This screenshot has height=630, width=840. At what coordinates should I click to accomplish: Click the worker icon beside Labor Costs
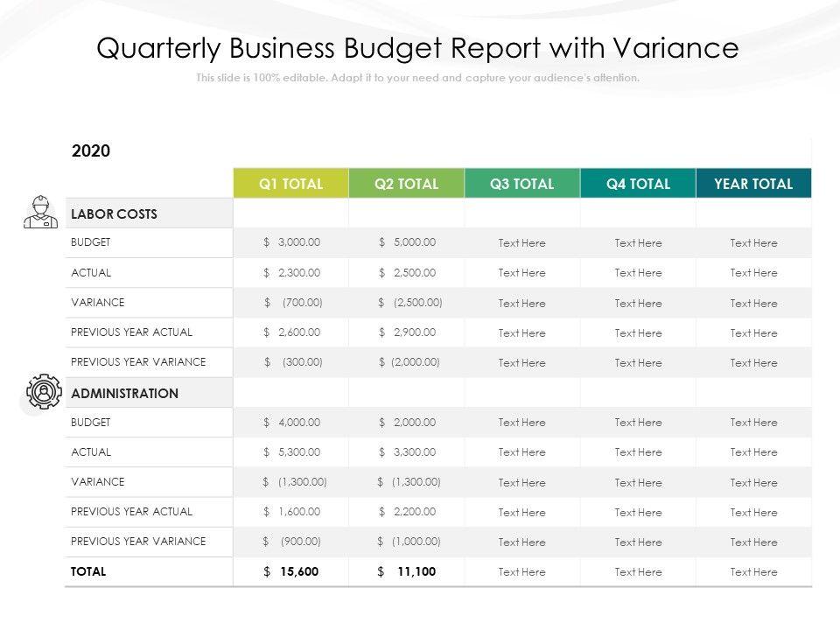click(x=39, y=213)
